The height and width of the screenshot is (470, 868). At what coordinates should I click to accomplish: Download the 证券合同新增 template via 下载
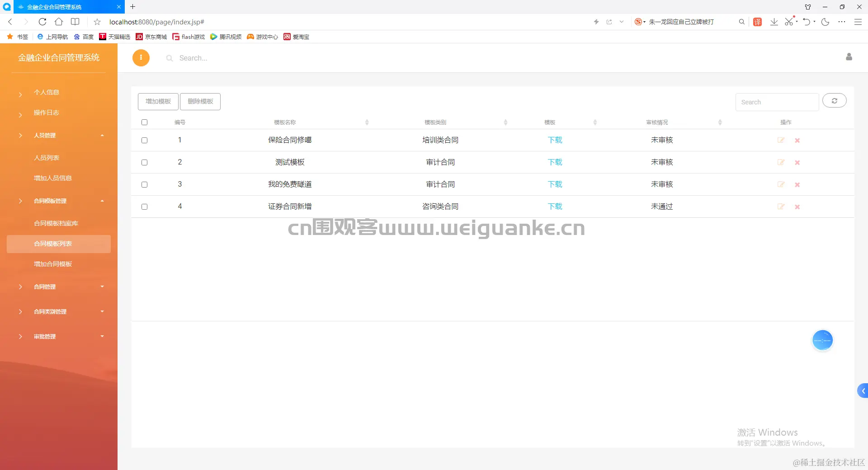coord(555,207)
